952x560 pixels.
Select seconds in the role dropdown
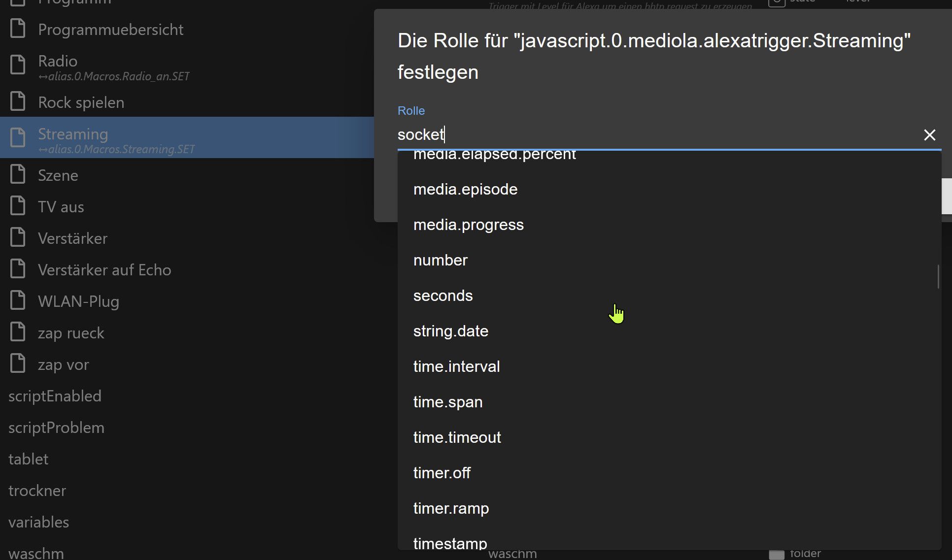(442, 296)
